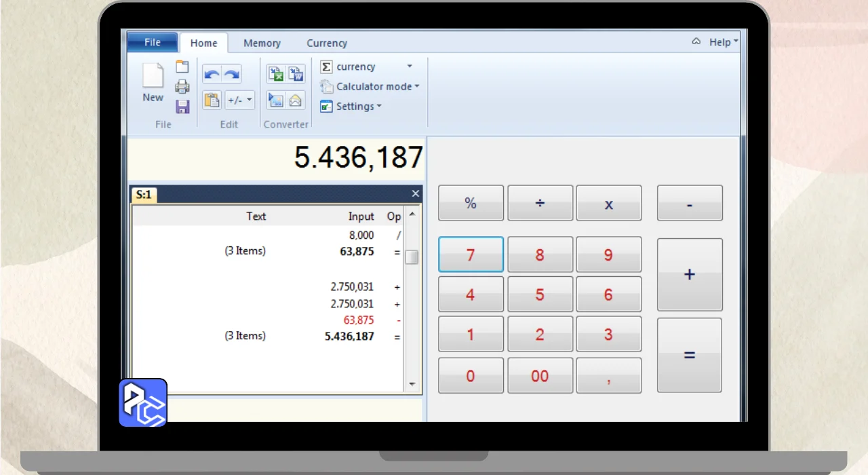Open the Currency ribbon tab
Image resolution: width=868 pixels, height=475 pixels.
(327, 43)
